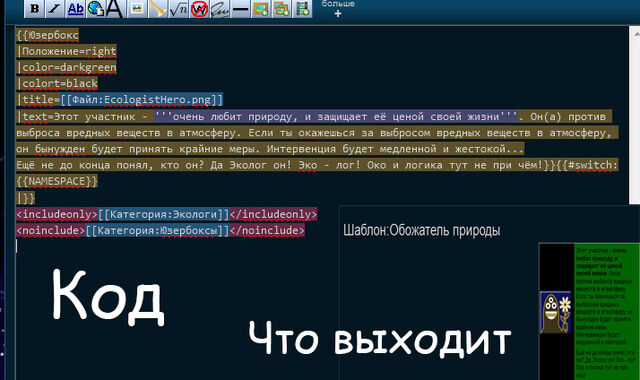Image resolution: width=640 pixels, height=380 pixels.
Task: Click the EcologistHero thumbnail in the userbox preview
Action: [556, 313]
